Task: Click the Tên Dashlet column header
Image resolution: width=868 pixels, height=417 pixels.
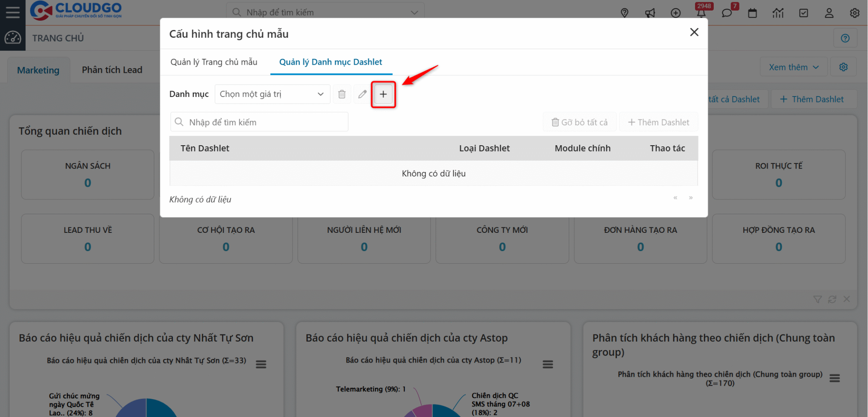Action: (x=205, y=148)
